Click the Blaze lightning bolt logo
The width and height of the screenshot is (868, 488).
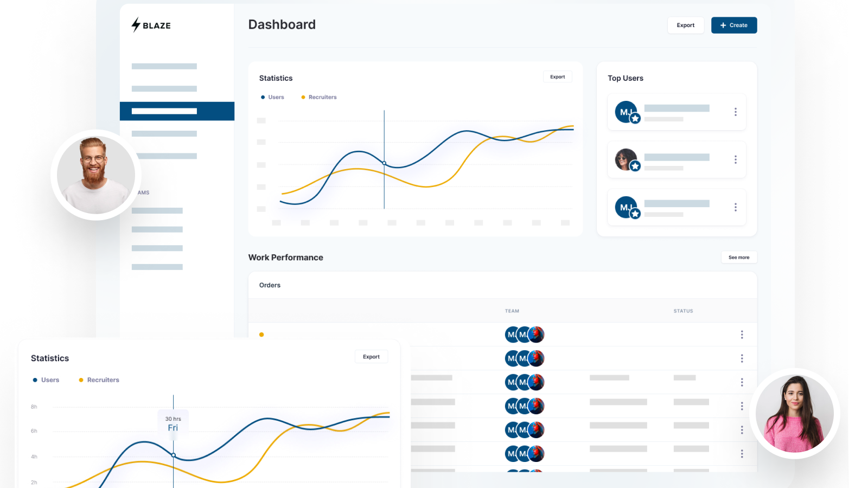pyautogui.click(x=136, y=25)
